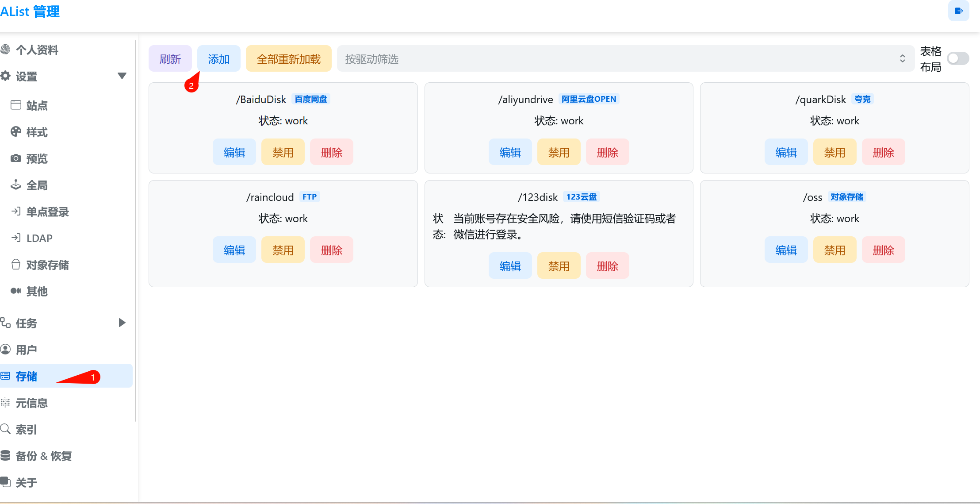
Task: Collapse the 设置 section arrow
Action: point(122,76)
